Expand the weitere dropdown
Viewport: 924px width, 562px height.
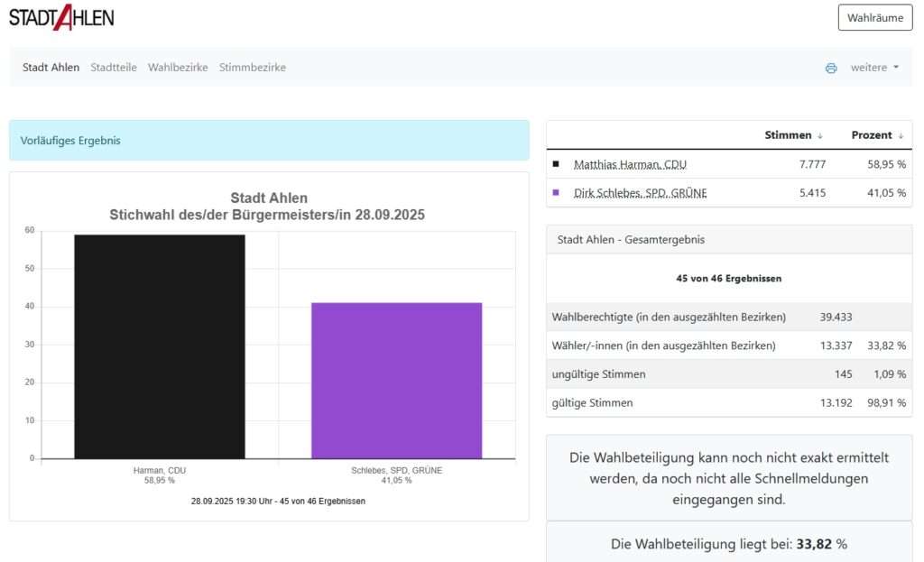coord(874,68)
